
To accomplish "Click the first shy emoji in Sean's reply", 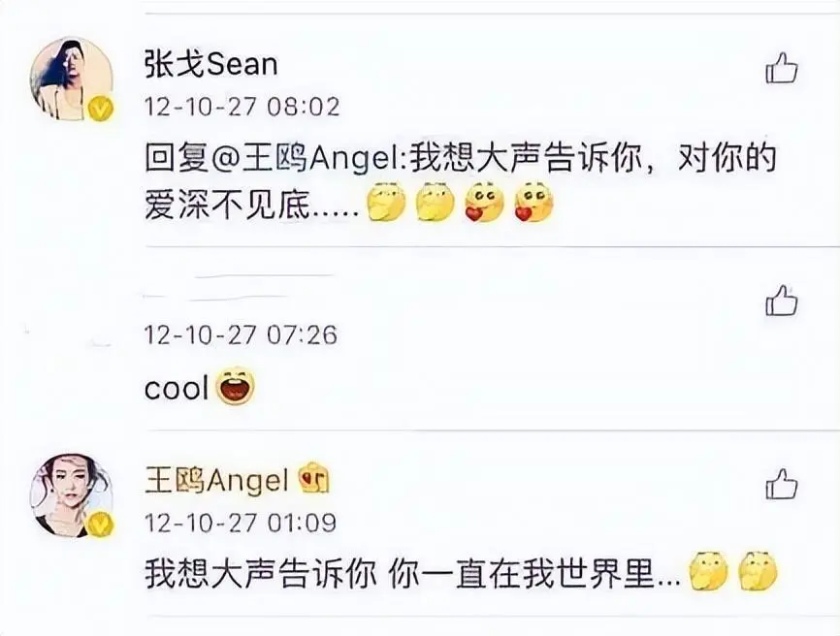I will point(386,203).
